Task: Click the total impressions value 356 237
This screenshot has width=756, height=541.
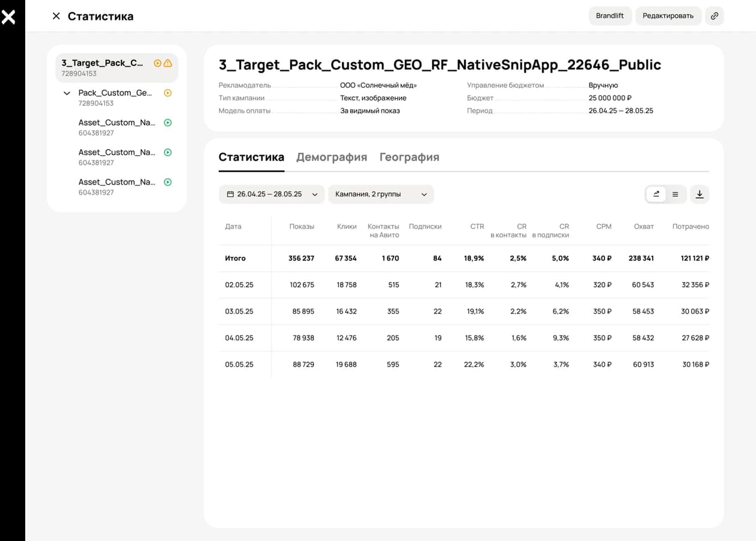Action: point(301,258)
